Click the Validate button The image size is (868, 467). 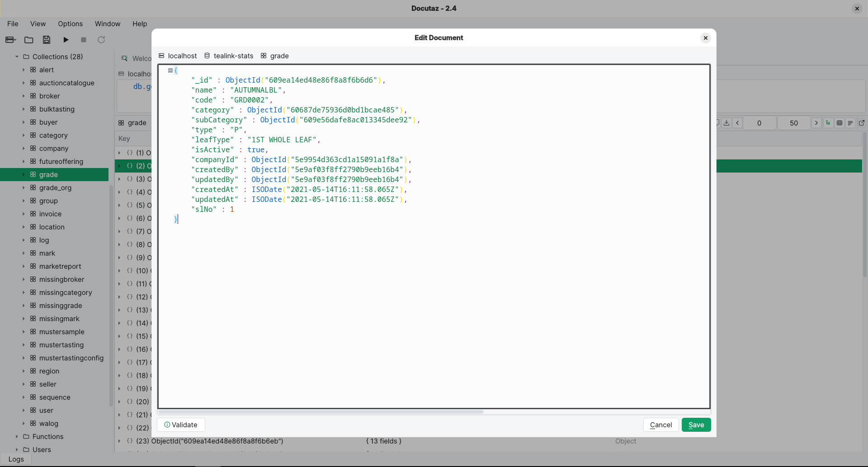click(x=181, y=425)
